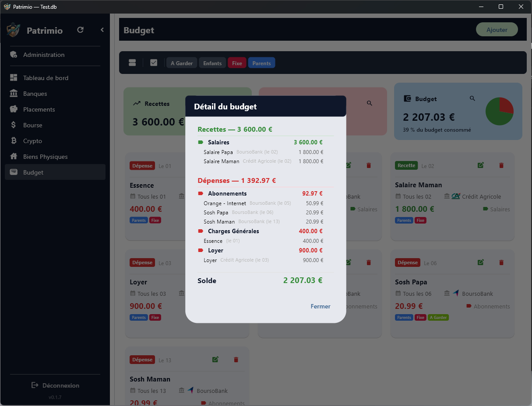532x406 pixels.
Task: Click the Solde amount 2 207.03 € in dialog
Action: pyautogui.click(x=303, y=280)
